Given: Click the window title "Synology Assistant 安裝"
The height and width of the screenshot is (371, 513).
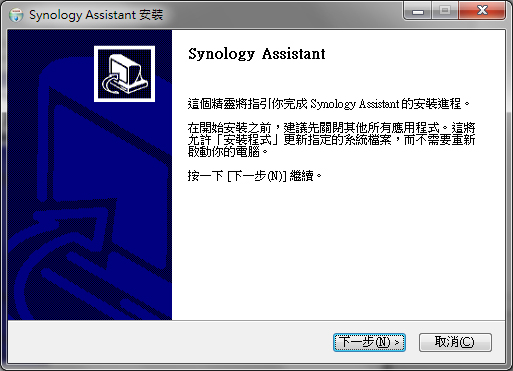Looking at the screenshot, I should pos(96,15).
